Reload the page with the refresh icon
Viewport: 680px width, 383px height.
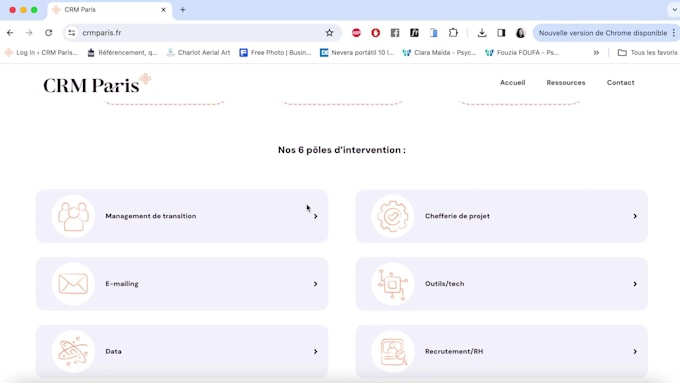pos(49,33)
